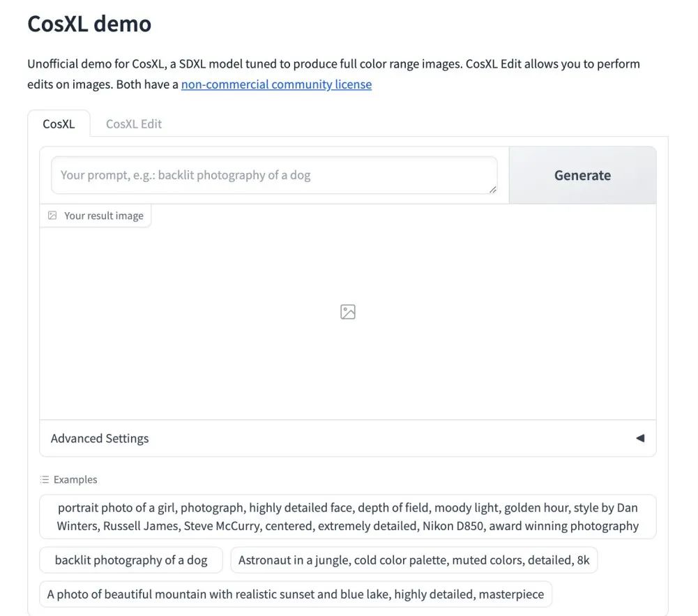The image size is (698, 616).
Task: Click the empty result image panel
Action: point(348,312)
